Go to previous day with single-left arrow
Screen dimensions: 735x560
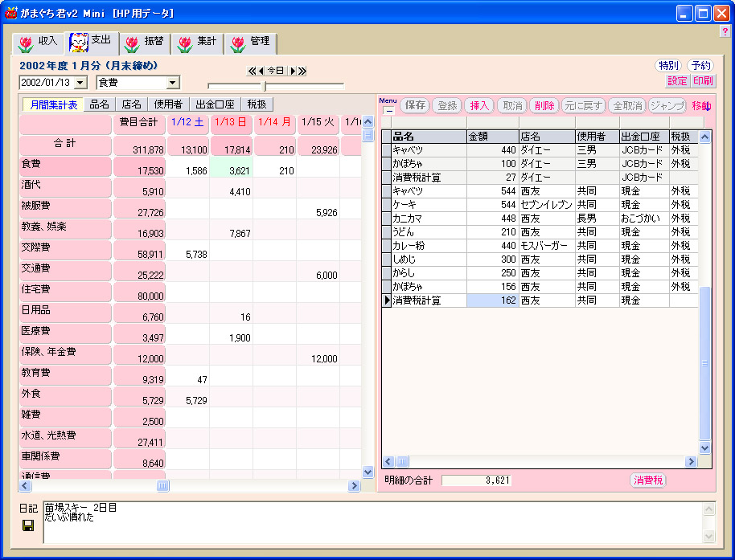point(261,71)
